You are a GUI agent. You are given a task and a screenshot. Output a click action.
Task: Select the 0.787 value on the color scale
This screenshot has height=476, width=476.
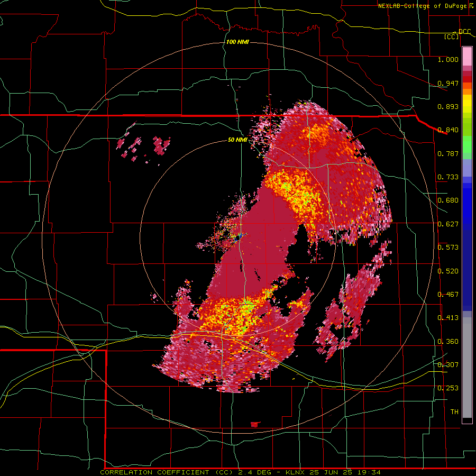(x=448, y=153)
